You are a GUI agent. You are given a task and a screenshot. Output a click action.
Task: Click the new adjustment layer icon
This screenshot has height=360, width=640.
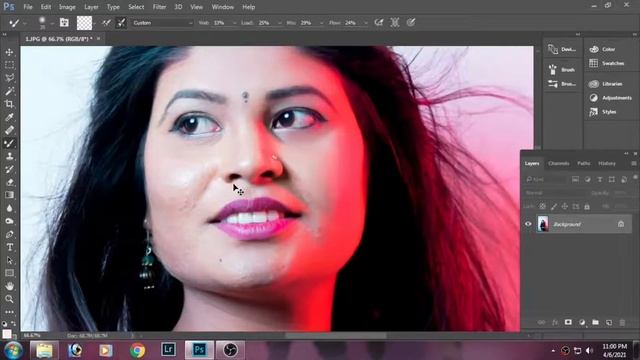[x=582, y=322]
